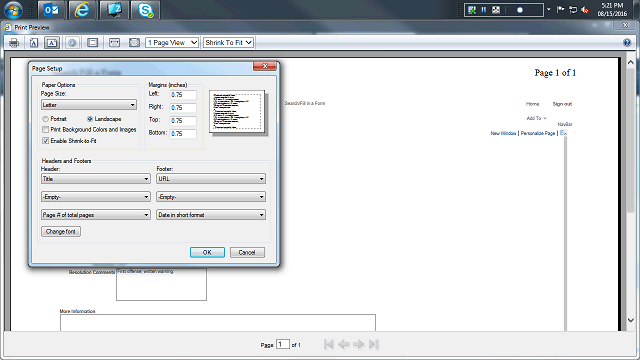
Task: Open Page # of total pages dropdown
Action: click(x=96, y=215)
